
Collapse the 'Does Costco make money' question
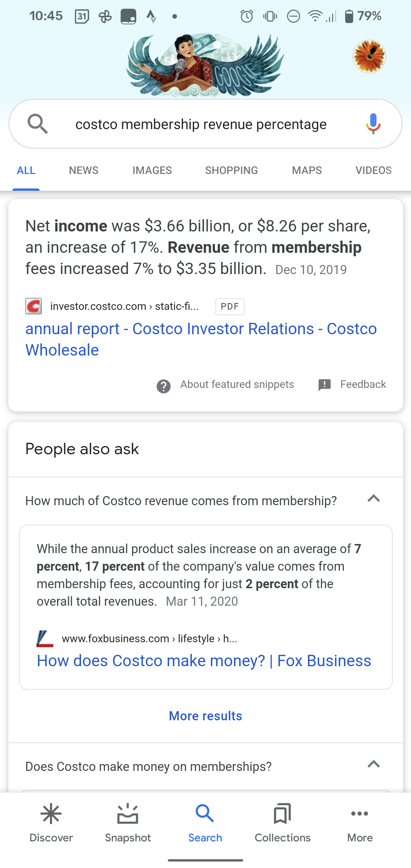(x=374, y=764)
